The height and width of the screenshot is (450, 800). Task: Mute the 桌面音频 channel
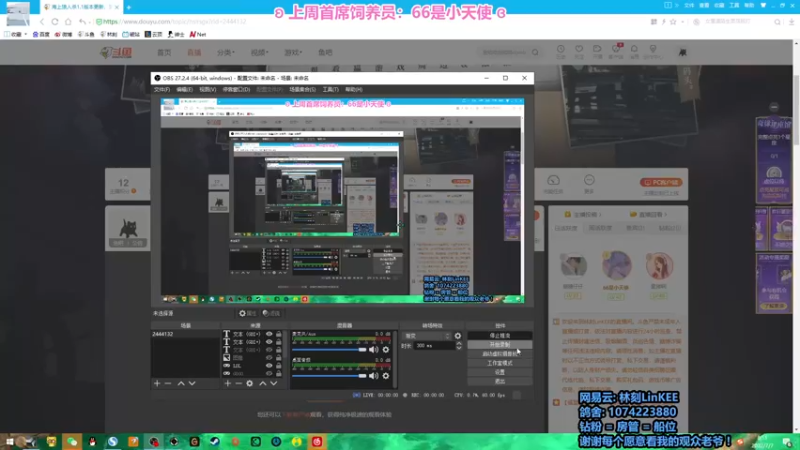click(x=374, y=376)
